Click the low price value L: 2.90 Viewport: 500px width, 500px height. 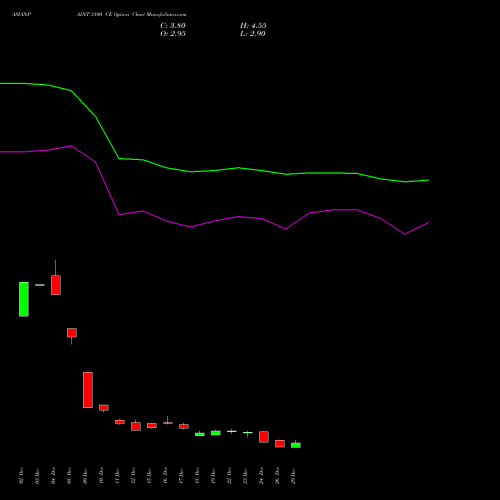click(253, 34)
